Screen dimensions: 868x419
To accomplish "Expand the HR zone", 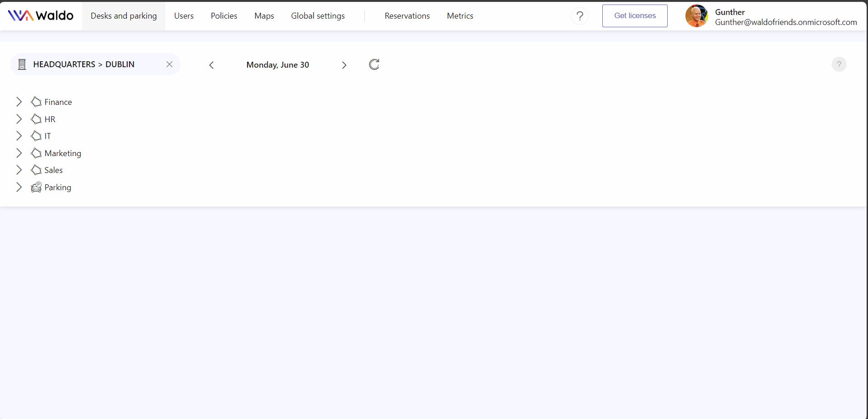I will (x=19, y=119).
